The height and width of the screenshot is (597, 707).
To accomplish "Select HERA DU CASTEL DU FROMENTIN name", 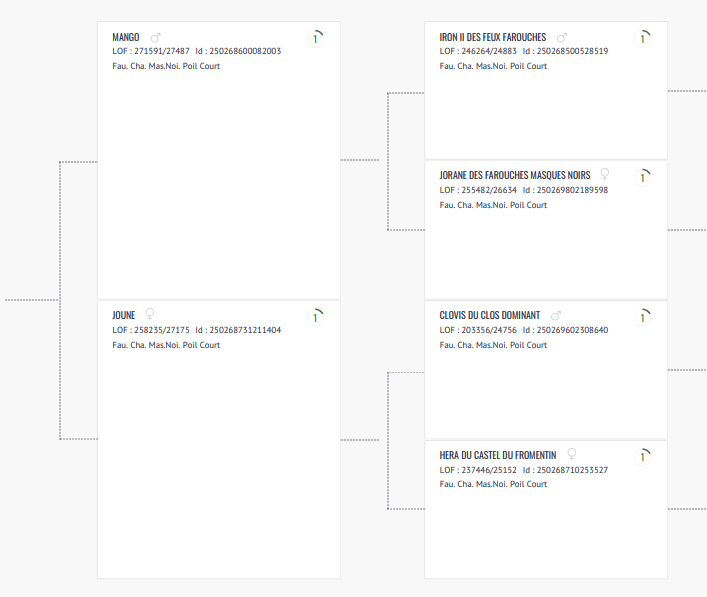I will pyautogui.click(x=498, y=455).
